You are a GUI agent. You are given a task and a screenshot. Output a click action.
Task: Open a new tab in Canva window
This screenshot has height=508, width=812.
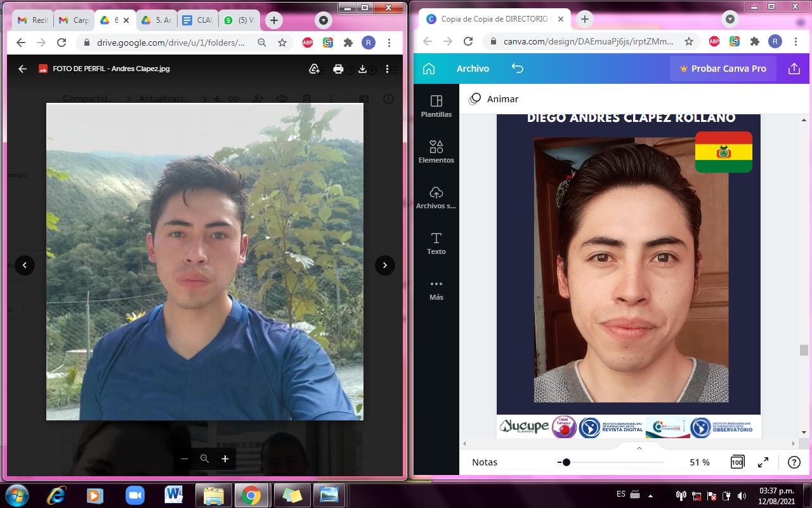pos(585,19)
